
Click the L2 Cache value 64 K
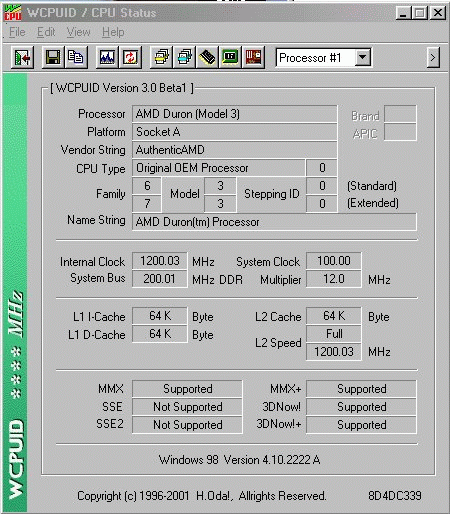pos(334,316)
